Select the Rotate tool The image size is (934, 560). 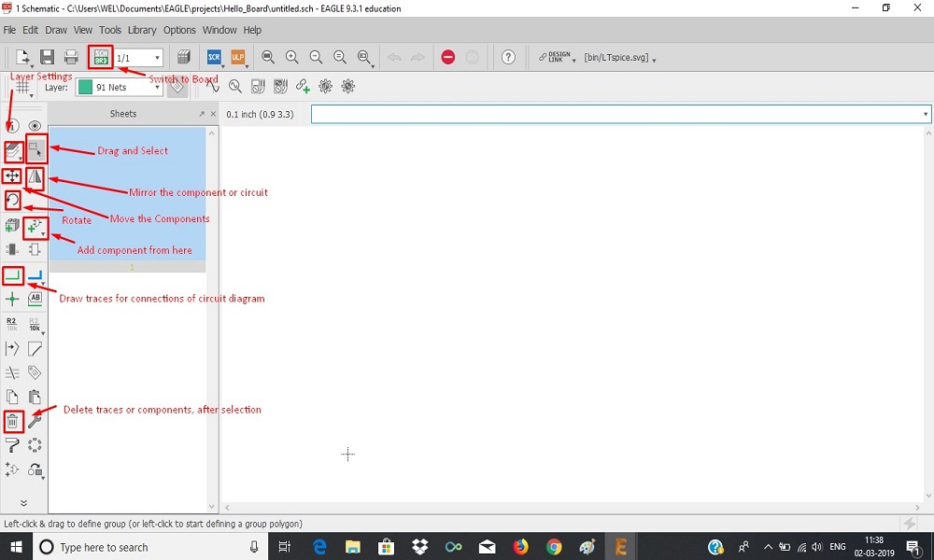click(x=12, y=201)
